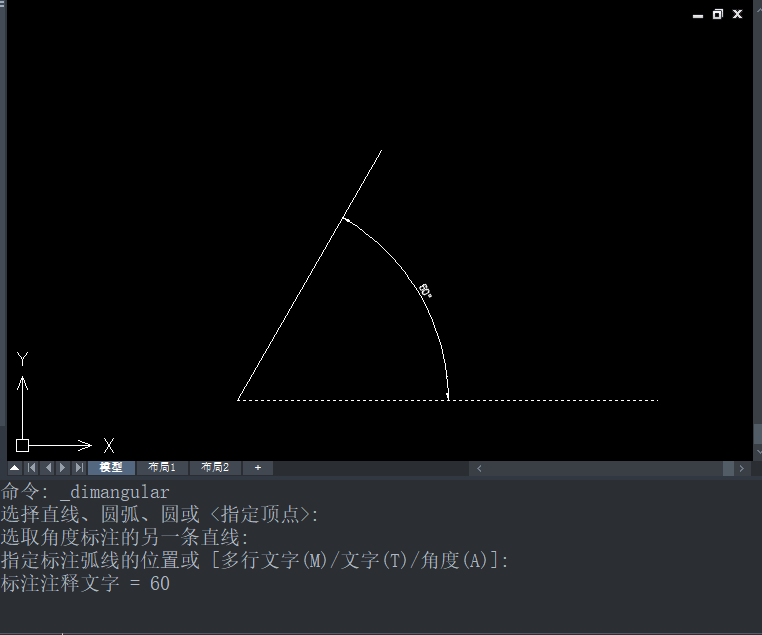Open the 布局2 layout tab

[215, 467]
